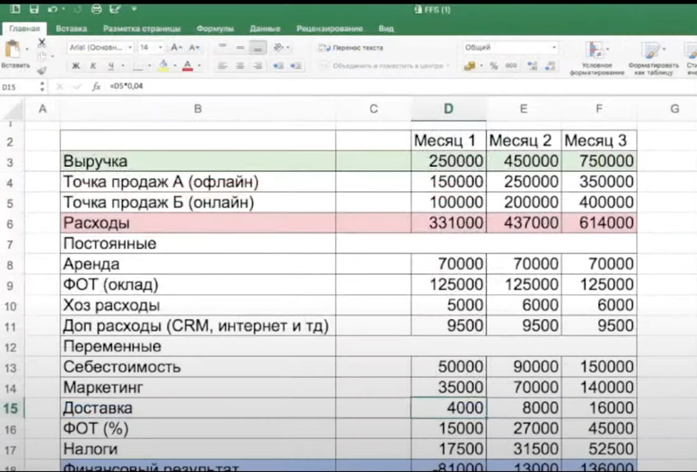Apply the red font color button
This screenshot has width=697, height=472.
point(188,66)
